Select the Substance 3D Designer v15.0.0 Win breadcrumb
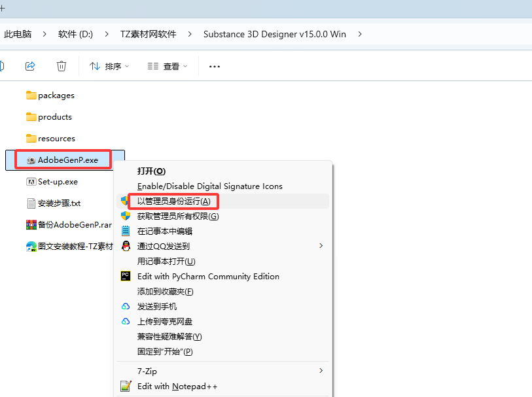This screenshot has height=397, width=532. pyautogui.click(x=275, y=34)
